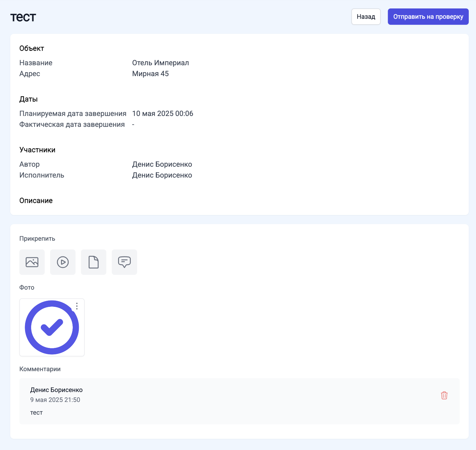Viewport: 476px width, 450px height.
Task: Click the Даты section heading
Action: pyautogui.click(x=28, y=99)
